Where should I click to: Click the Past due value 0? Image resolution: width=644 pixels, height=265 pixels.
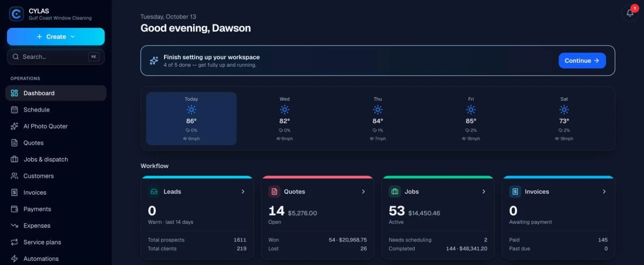(606, 249)
